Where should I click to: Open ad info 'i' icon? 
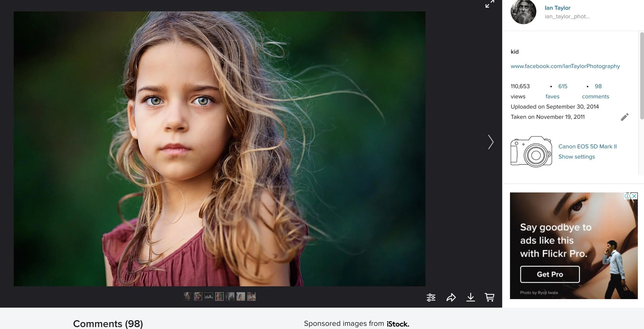click(627, 196)
